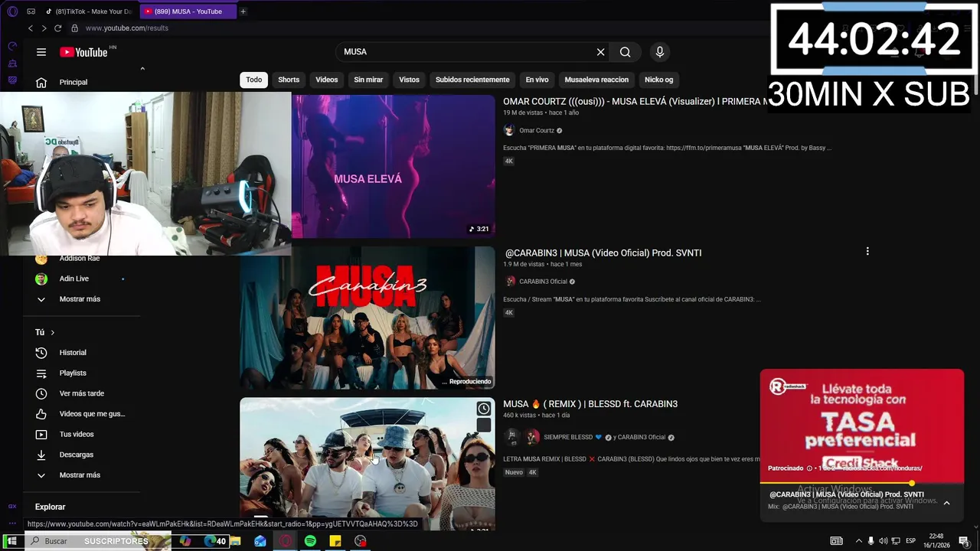Viewport: 980px width, 551px height.
Task: Start voice search with the microphone icon
Action: tap(660, 52)
